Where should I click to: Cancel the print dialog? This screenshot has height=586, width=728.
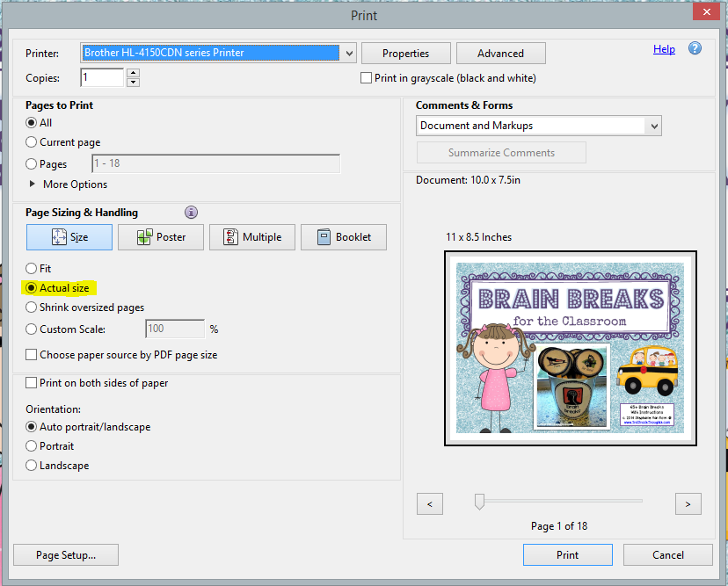(667, 555)
